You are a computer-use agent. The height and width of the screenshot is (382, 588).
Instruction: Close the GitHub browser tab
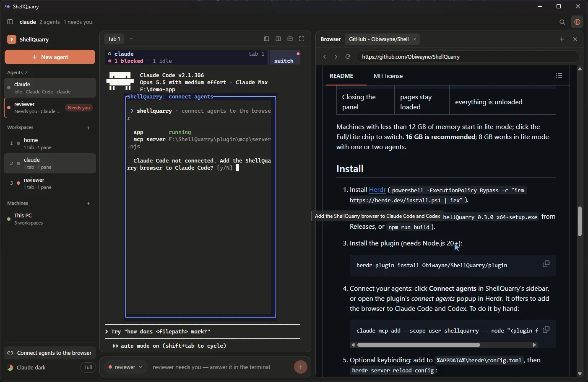click(x=414, y=39)
